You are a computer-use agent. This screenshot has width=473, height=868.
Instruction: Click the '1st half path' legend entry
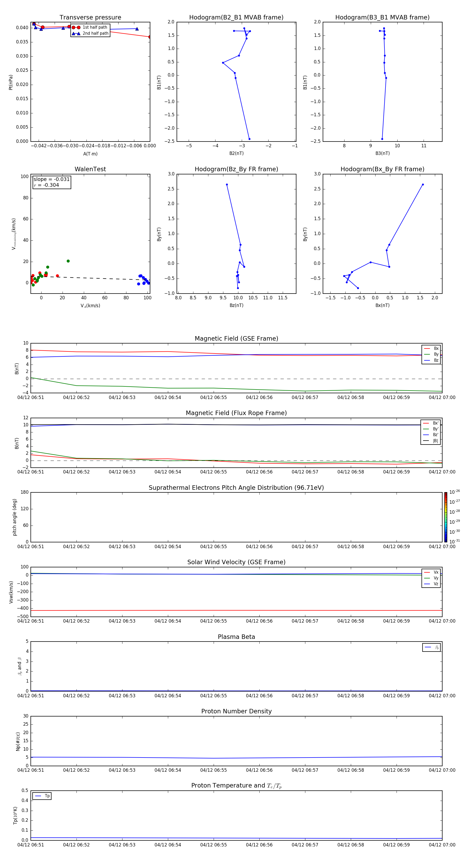[x=90, y=27]
